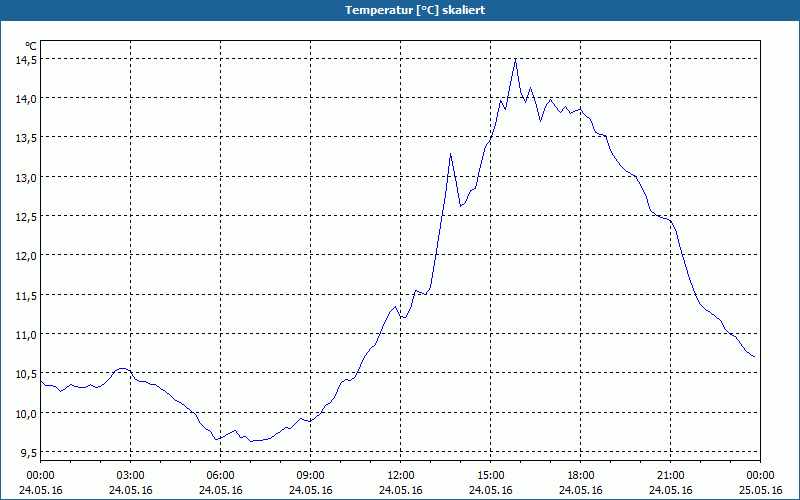Image resolution: width=800 pixels, height=500 pixels.
Task: Click the 21:00 time axis label
Action: pos(670,476)
